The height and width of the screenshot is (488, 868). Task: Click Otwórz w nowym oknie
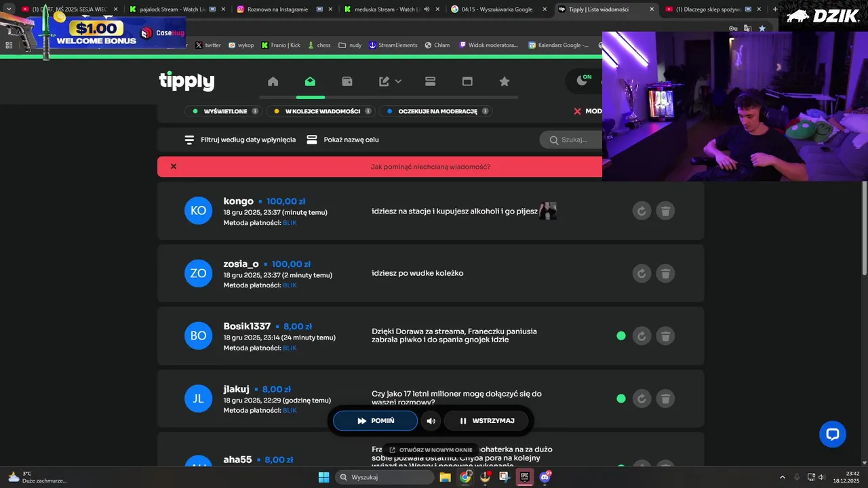coord(431,449)
